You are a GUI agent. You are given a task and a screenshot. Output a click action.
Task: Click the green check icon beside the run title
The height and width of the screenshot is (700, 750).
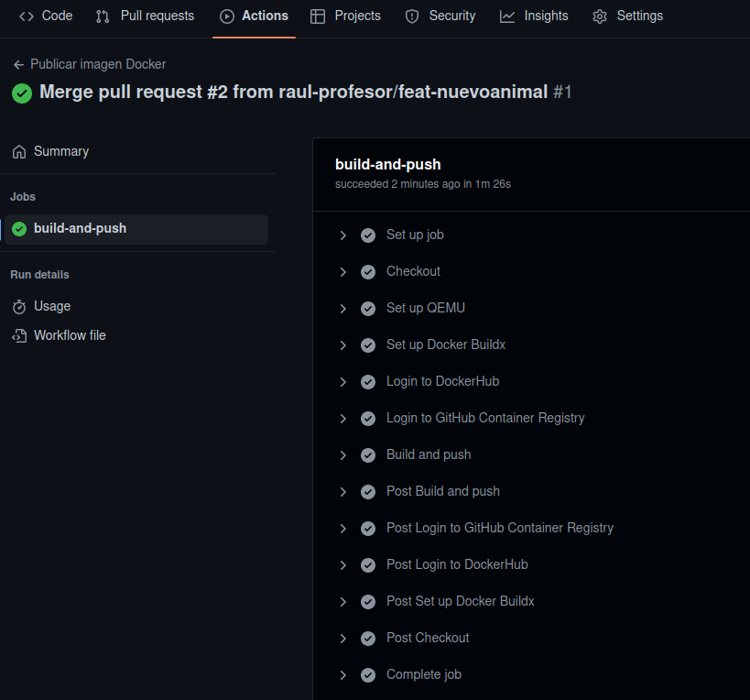22,93
